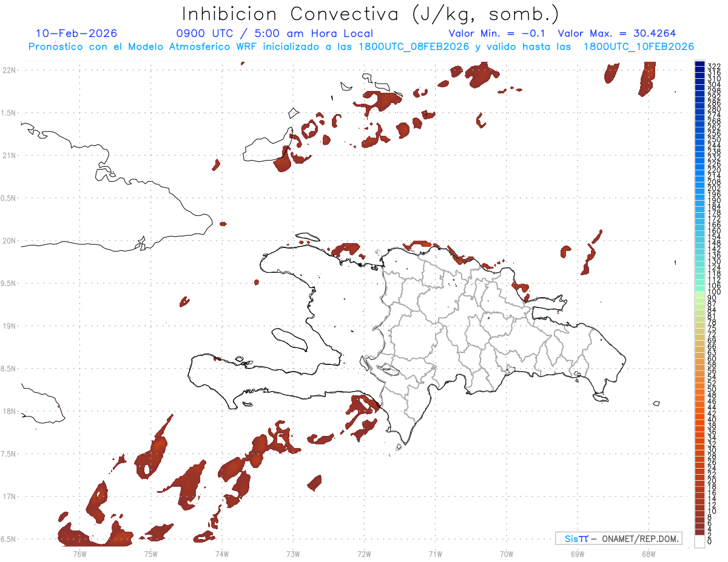Image resolution: width=728 pixels, height=562 pixels.
Task: Click the 74W longitude label
Action: coord(221,554)
